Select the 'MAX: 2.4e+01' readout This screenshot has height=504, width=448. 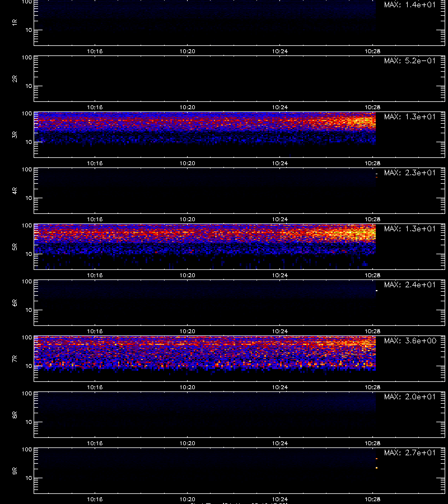coord(410,284)
